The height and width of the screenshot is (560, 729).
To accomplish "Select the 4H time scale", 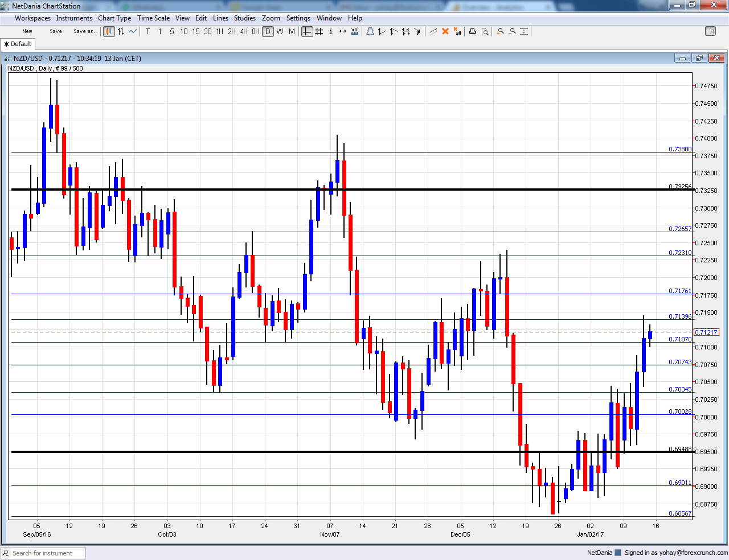I will tap(244, 32).
